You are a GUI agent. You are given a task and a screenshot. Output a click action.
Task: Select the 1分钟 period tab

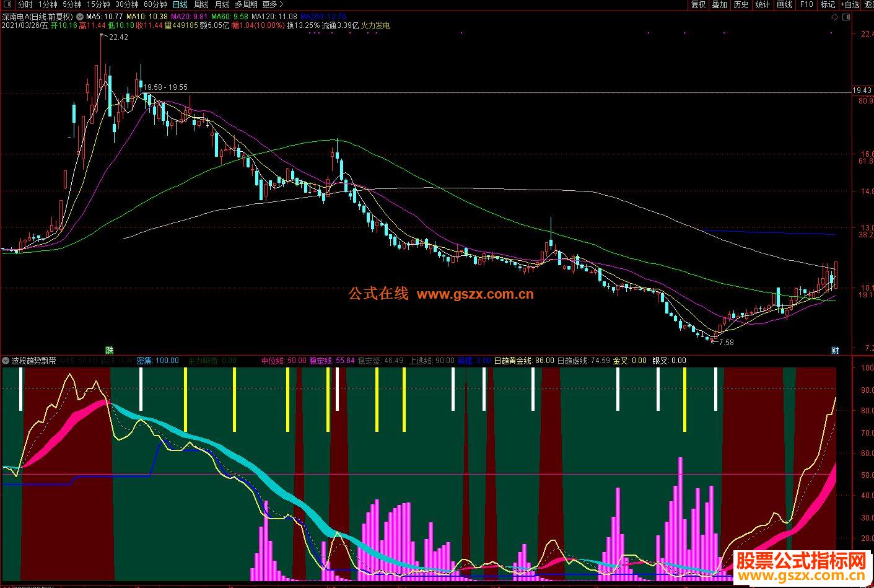pyautogui.click(x=48, y=4)
